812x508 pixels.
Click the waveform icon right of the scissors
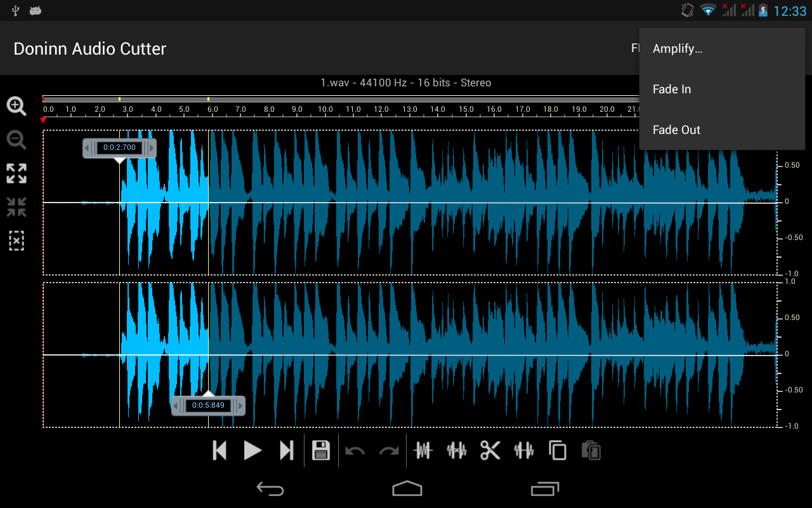[524, 451]
